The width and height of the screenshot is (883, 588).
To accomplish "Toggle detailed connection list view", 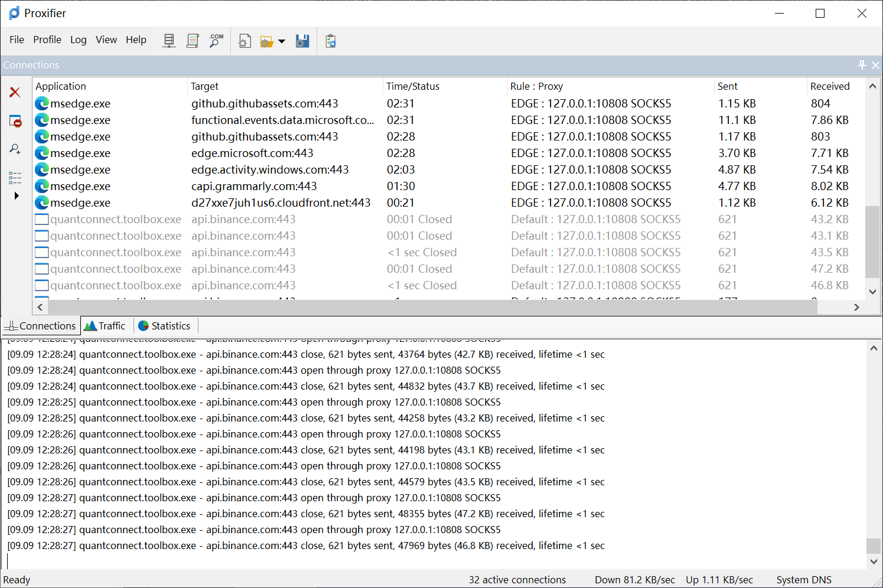I will tap(15, 177).
